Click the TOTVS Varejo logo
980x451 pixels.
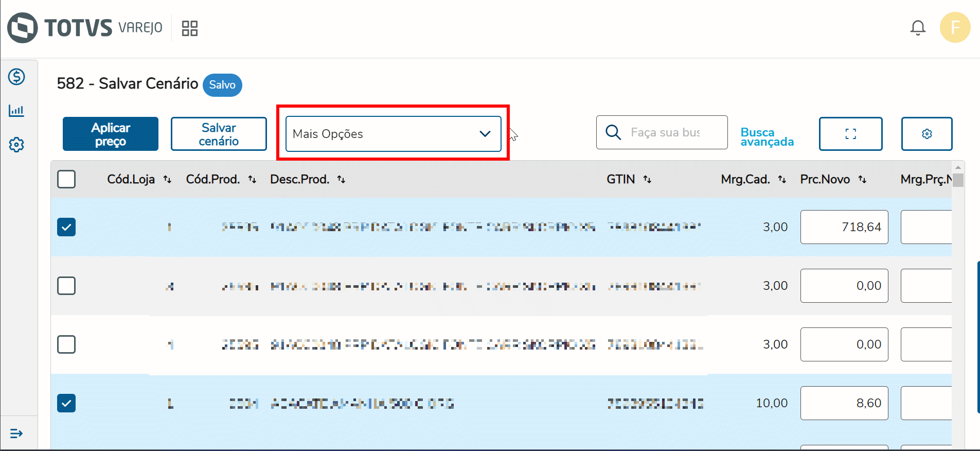pos(85,28)
